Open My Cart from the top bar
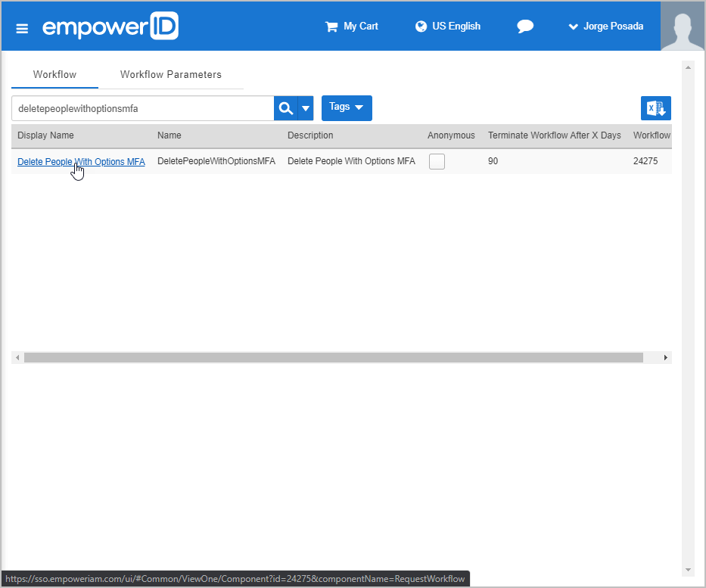This screenshot has height=588, width=706. pos(351,26)
